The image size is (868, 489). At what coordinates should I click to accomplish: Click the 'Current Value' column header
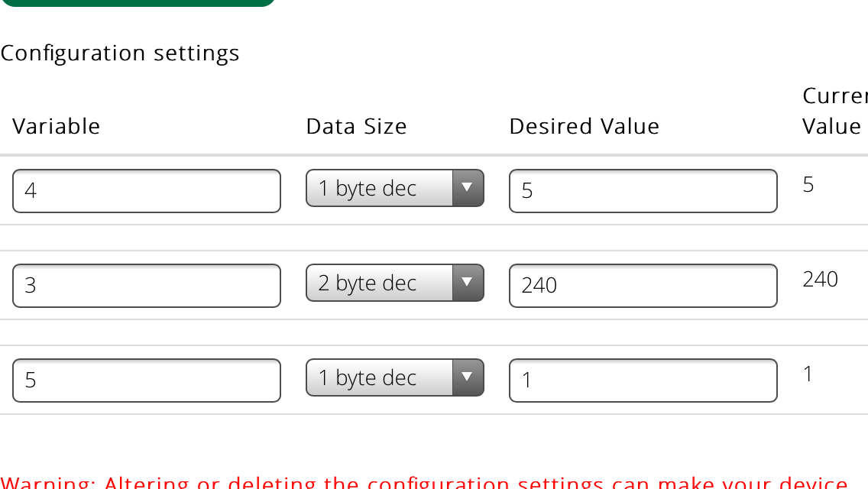834,112
